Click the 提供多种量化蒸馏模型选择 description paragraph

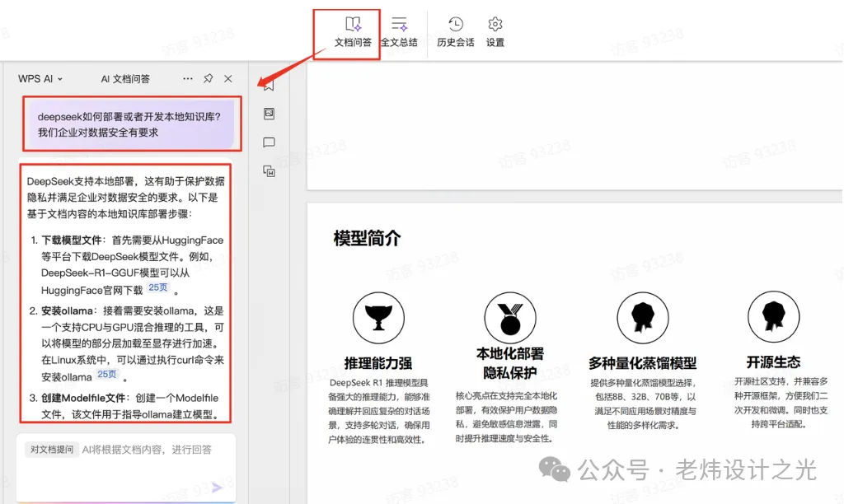coord(643,404)
